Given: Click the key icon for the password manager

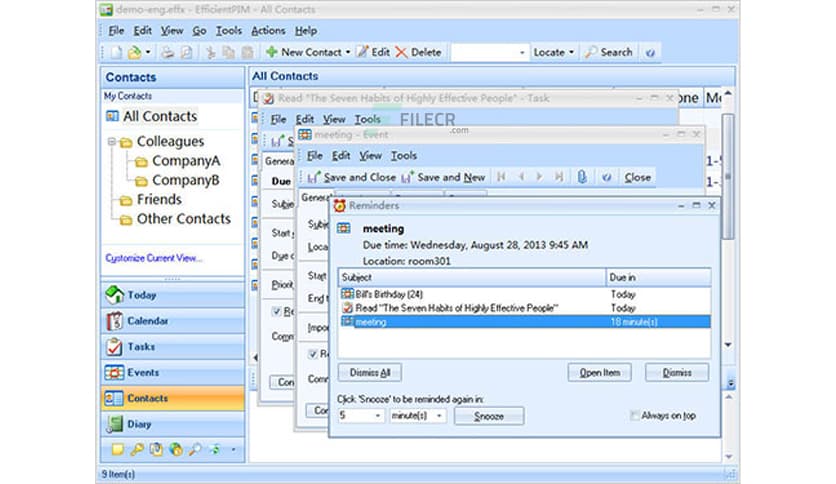Looking at the screenshot, I should click(x=136, y=449).
